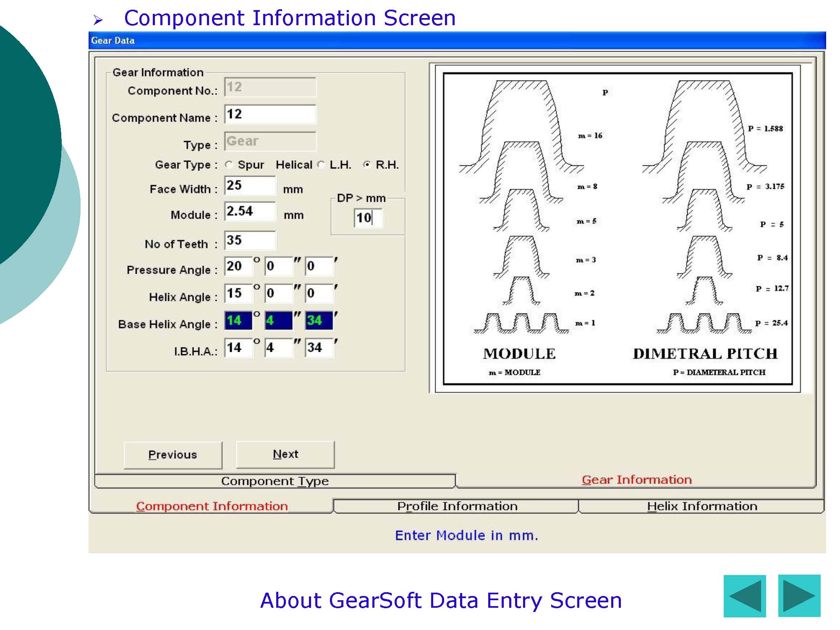Open the Component Information tab
This screenshot has width=840, height=630.
(212, 506)
